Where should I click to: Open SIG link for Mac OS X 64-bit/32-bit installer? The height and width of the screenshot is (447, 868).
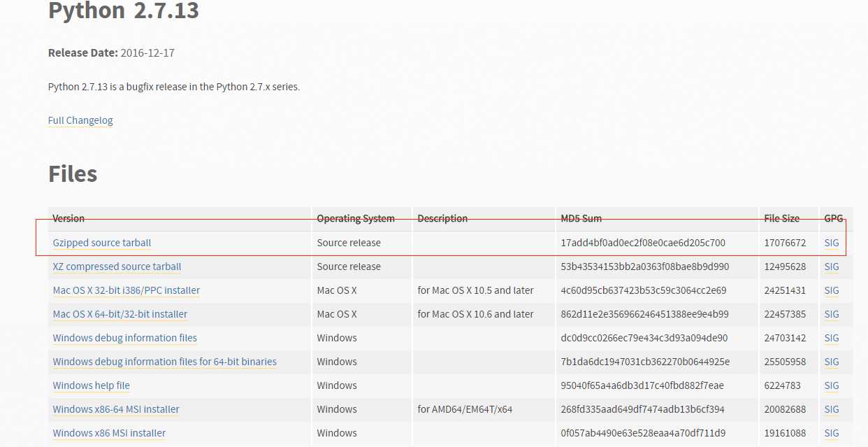832,314
